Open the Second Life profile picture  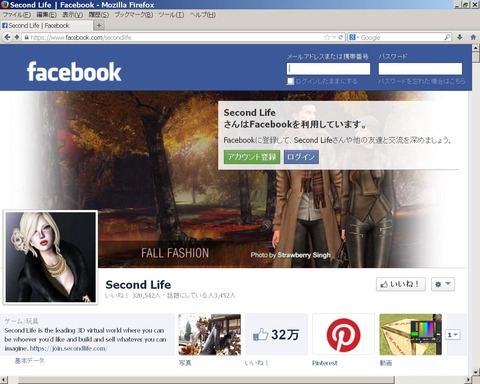coord(51,257)
